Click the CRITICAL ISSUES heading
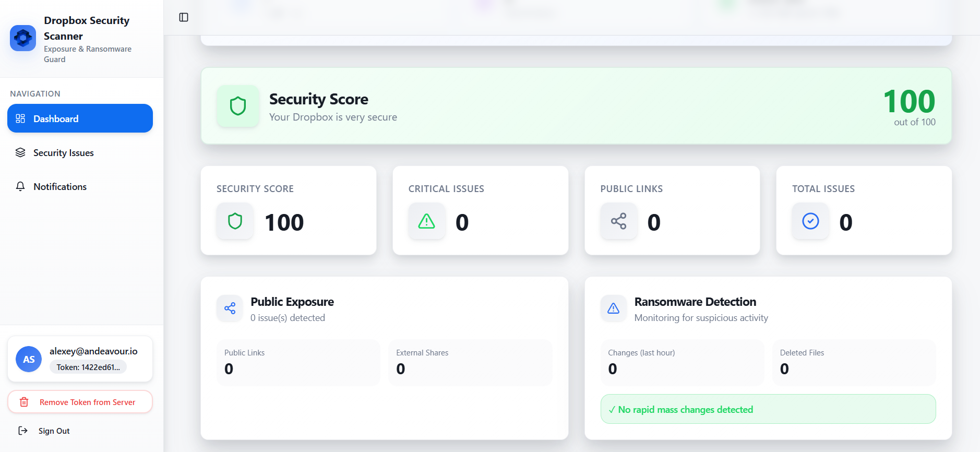The height and width of the screenshot is (452, 980). pyautogui.click(x=446, y=189)
